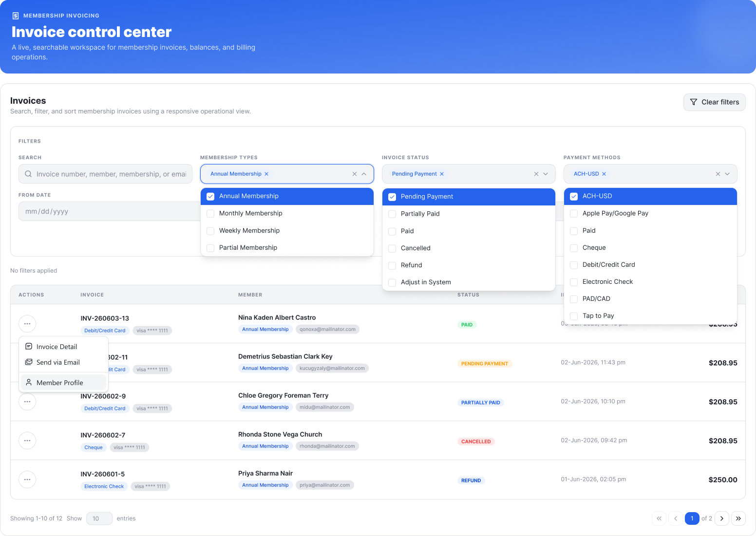Uncheck ACH-USD payment method
The height and width of the screenshot is (536, 756).
pos(574,196)
